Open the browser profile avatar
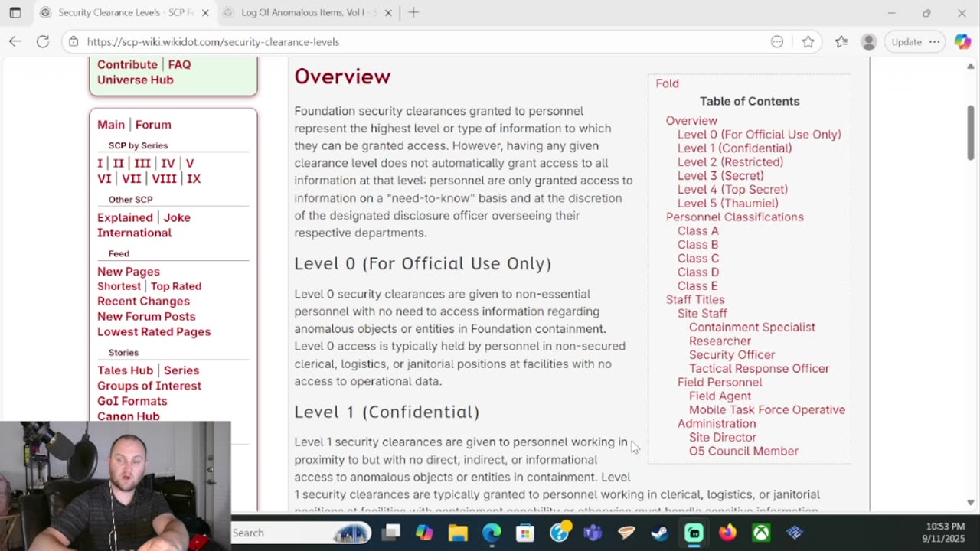 pyautogui.click(x=868, y=42)
